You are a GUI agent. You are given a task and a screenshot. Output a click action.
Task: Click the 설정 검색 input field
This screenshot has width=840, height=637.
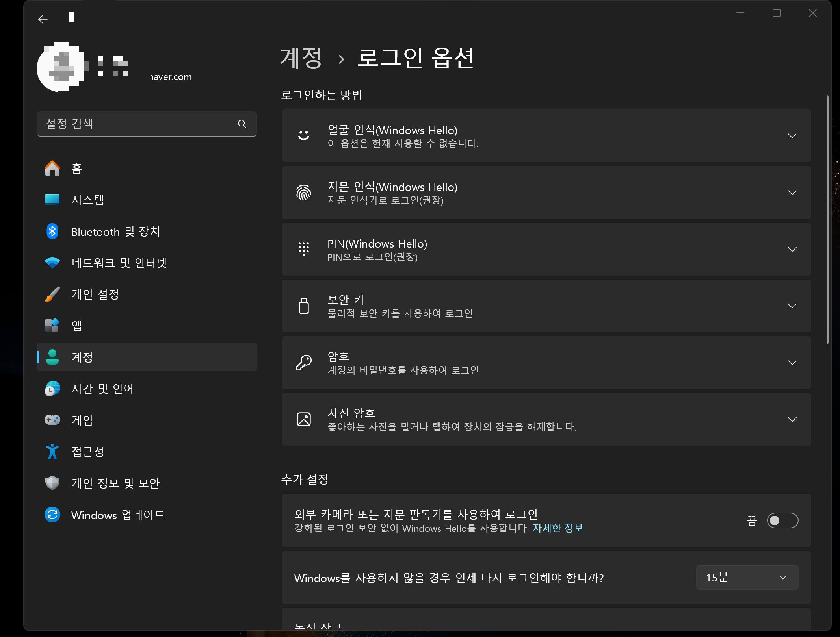click(138, 124)
